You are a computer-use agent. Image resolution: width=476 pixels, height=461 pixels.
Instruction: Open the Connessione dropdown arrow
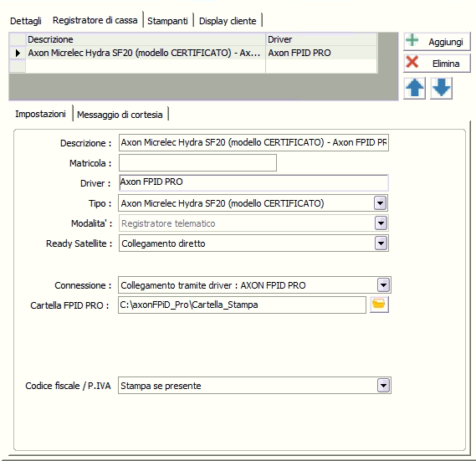(x=383, y=284)
